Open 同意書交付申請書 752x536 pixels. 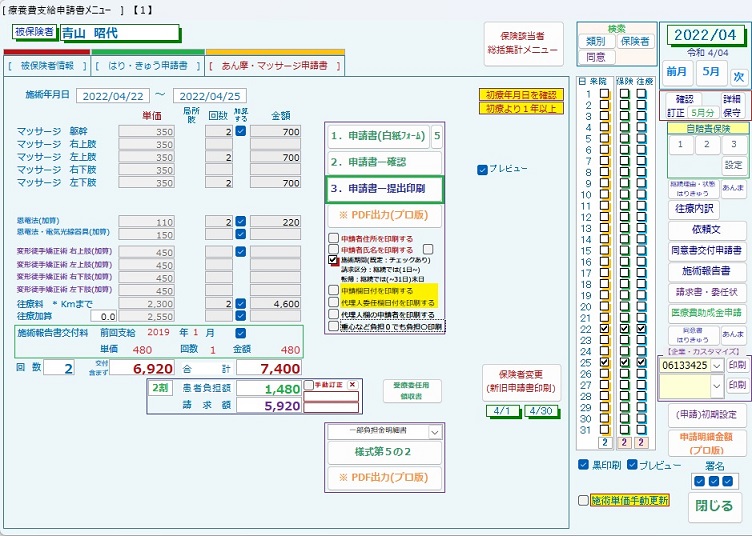[706, 250]
